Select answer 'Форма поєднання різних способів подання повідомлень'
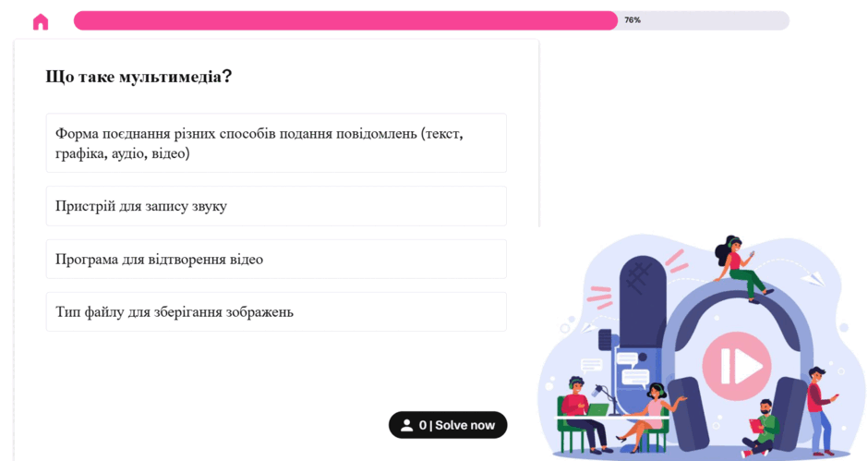This screenshot has width=868, height=461. [276, 143]
